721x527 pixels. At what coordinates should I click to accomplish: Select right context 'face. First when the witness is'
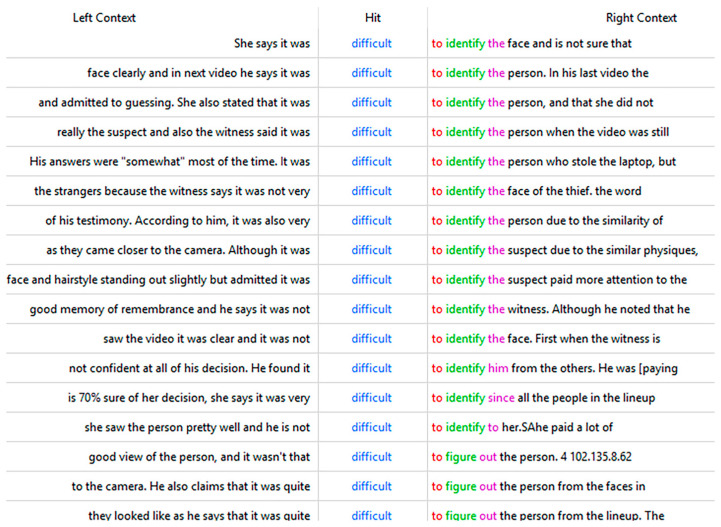(x=584, y=338)
